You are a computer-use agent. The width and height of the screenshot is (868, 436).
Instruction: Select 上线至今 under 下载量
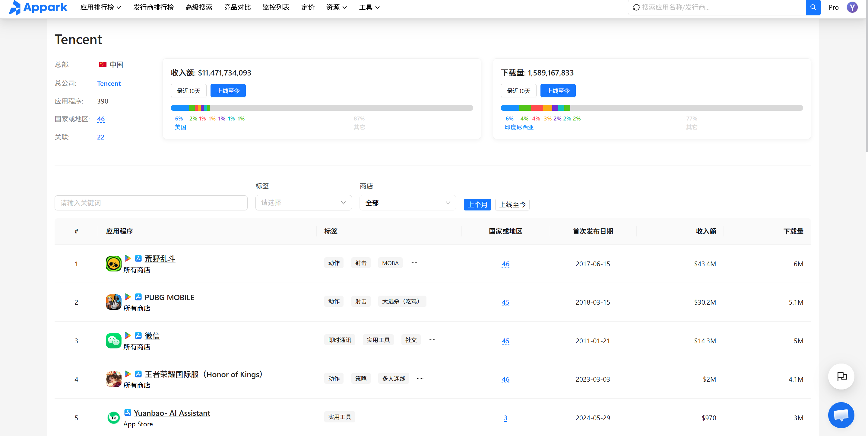pyautogui.click(x=558, y=91)
